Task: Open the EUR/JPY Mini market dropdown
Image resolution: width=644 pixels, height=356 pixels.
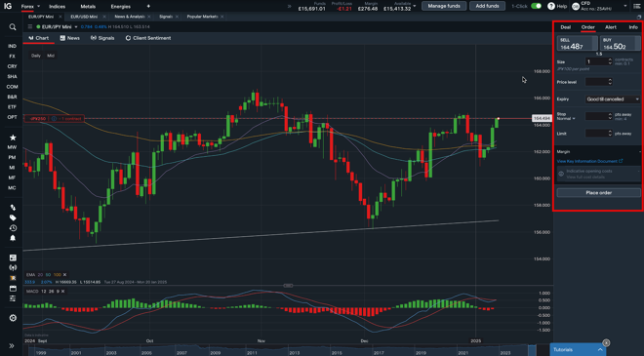Action: click(x=75, y=27)
